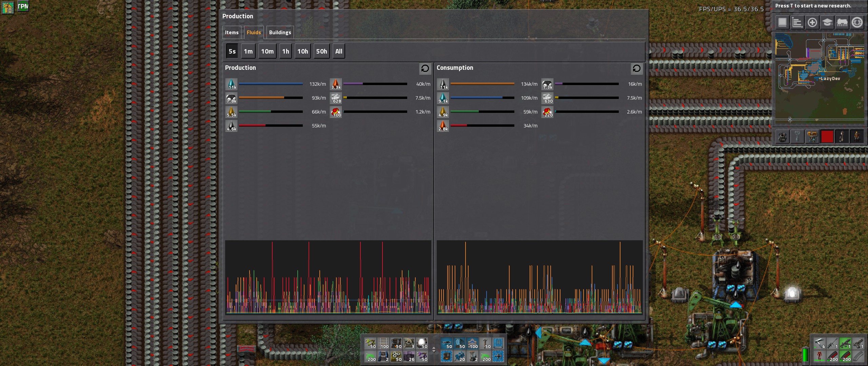Image resolution: width=868 pixels, height=366 pixels.
Task: Select the Fluids tab
Action: pos(254,33)
